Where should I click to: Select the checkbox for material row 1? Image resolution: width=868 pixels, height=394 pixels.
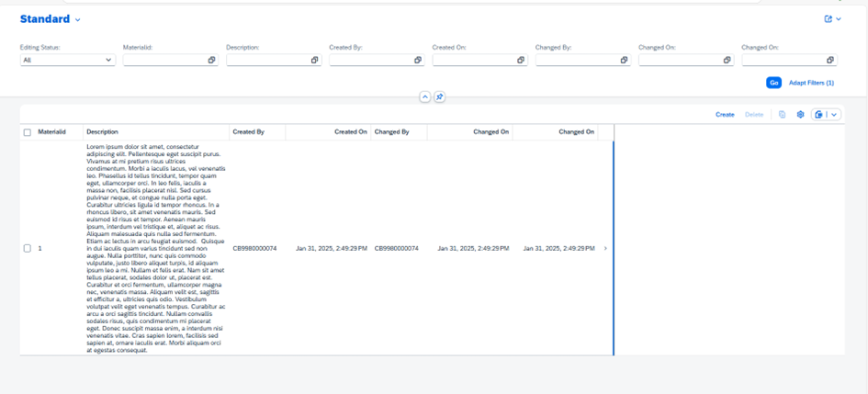click(28, 249)
